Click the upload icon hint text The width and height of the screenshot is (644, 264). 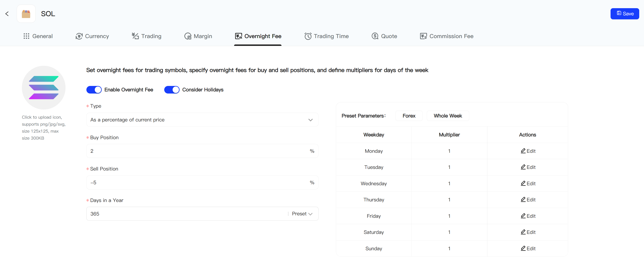pyautogui.click(x=44, y=127)
